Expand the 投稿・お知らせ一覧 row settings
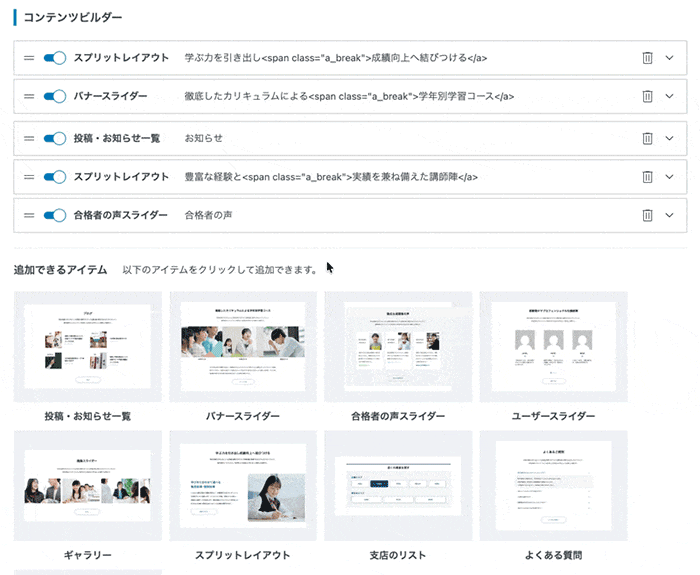 pyautogui.click(x=670, y=138)
